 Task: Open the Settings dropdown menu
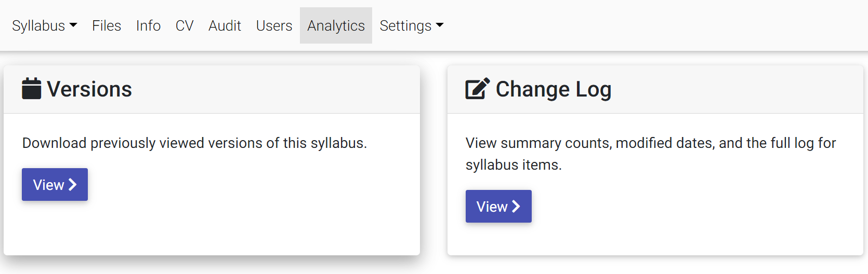point(412,25)
